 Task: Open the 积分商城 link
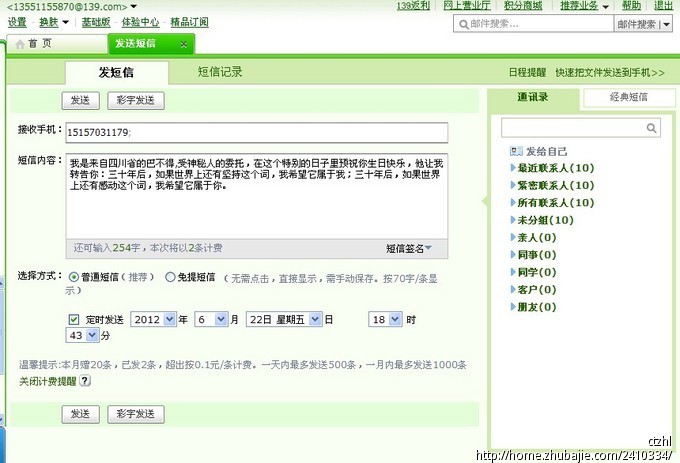tap(523, 6)
